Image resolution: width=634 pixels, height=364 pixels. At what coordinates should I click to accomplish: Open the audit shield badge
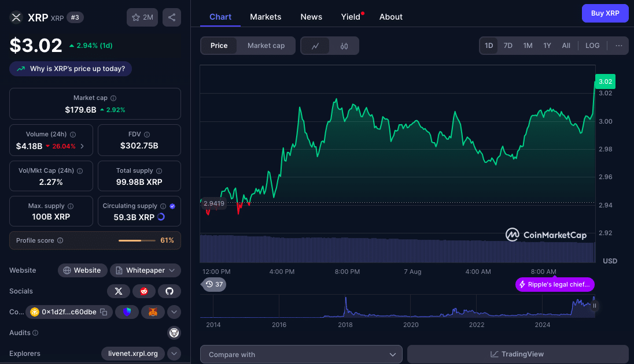click(x=174, y=332)
